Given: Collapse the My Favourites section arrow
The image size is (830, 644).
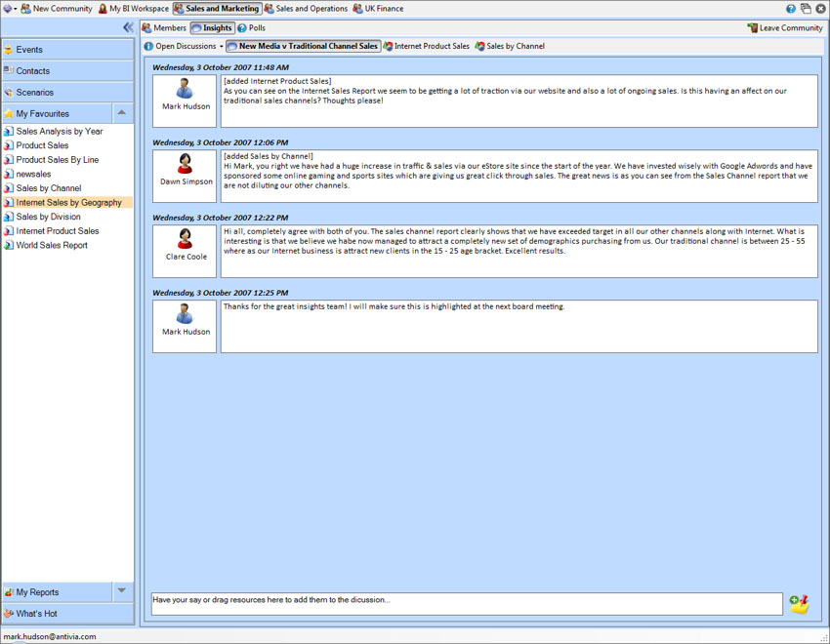Looking at the screenshot, I should [x=121, y=113].
